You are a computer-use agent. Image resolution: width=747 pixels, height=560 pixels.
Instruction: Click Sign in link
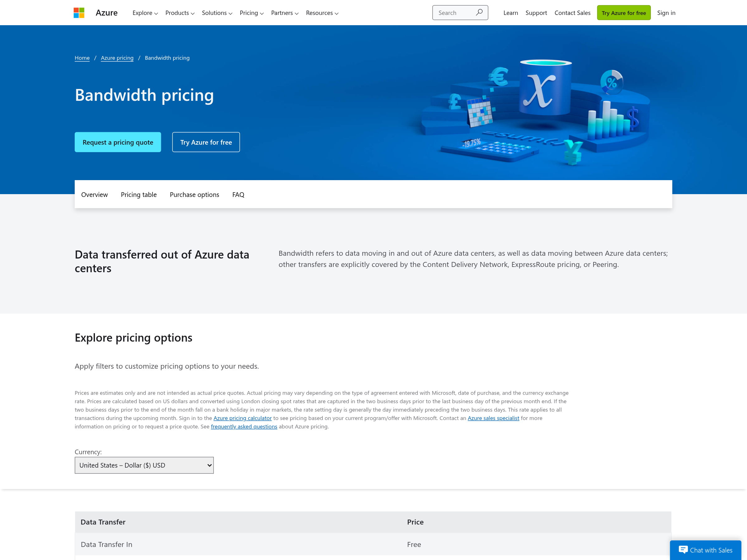coord(666,13)
